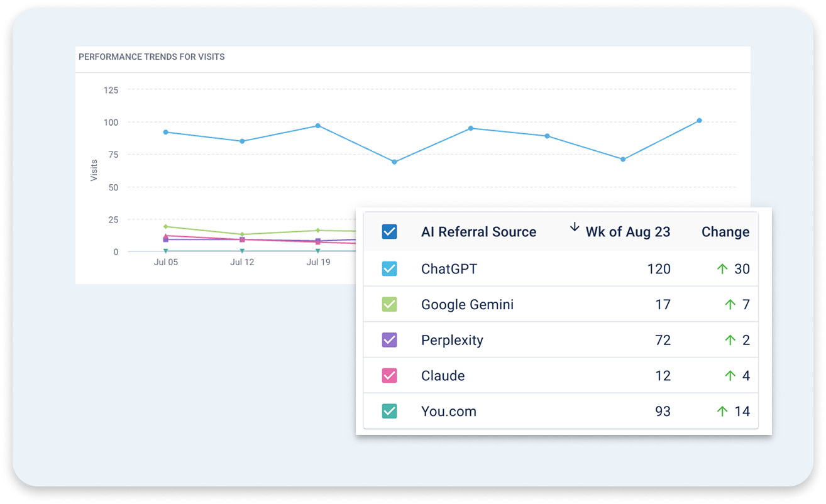Select the Perplexity source name
Viewport: 826px width, 504px height.
tap(452, 341)
